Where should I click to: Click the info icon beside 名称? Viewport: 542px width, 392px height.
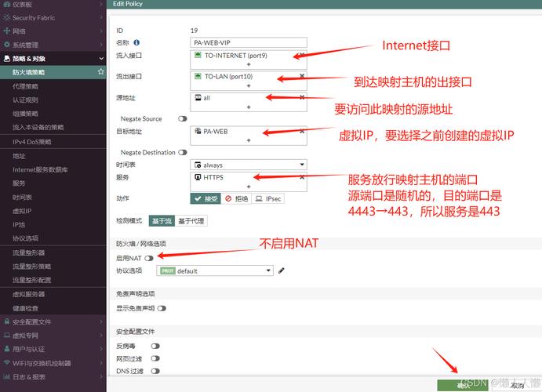[x=136, y=42]
